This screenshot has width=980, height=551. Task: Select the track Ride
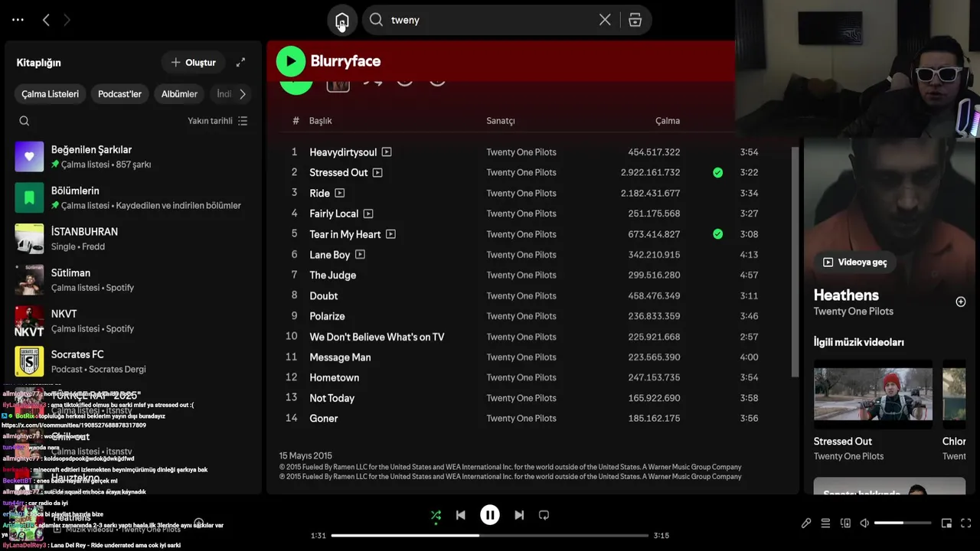[319, 194]
